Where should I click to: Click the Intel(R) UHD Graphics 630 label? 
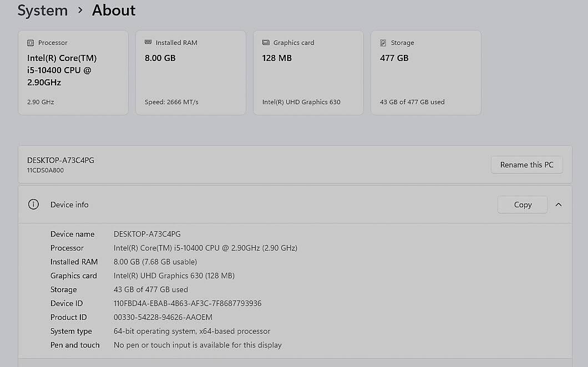pos(301,102)
